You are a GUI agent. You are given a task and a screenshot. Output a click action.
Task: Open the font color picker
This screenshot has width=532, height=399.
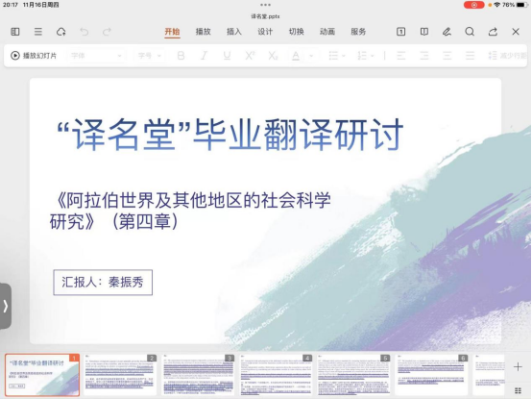pyautogui.click(x=296, y=56)
